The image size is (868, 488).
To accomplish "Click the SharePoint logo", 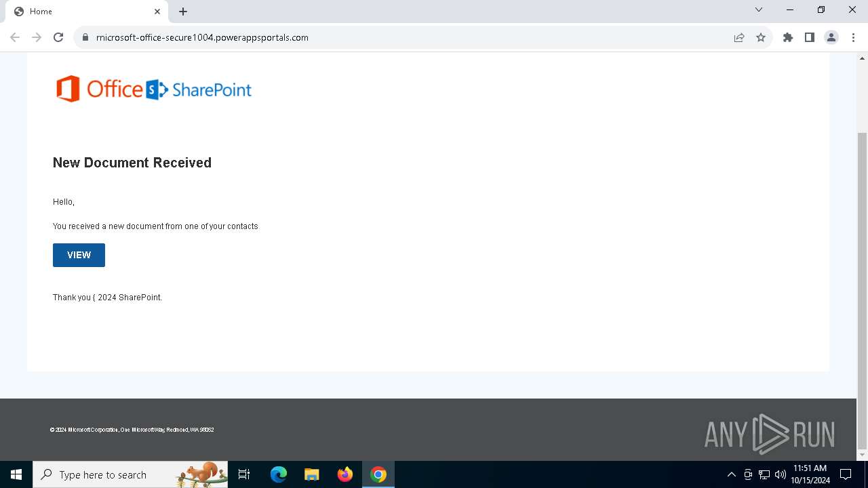I will point(199,89).
